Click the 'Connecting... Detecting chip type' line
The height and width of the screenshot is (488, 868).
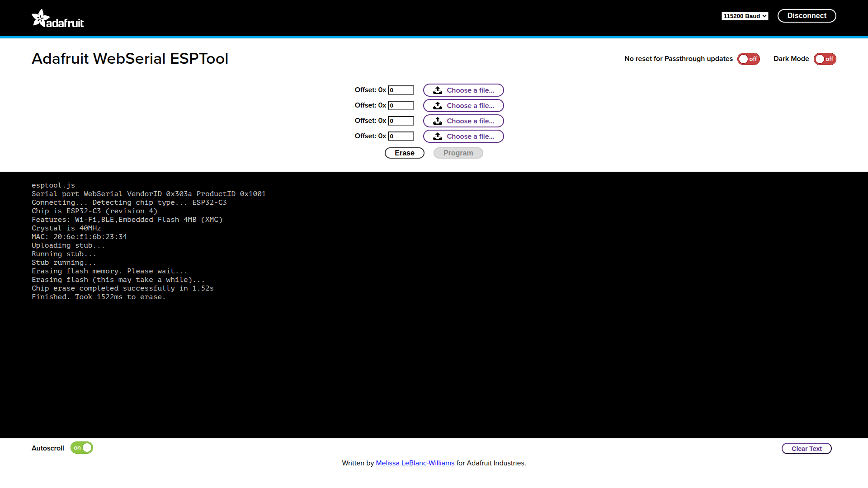[x=129, y=202]
